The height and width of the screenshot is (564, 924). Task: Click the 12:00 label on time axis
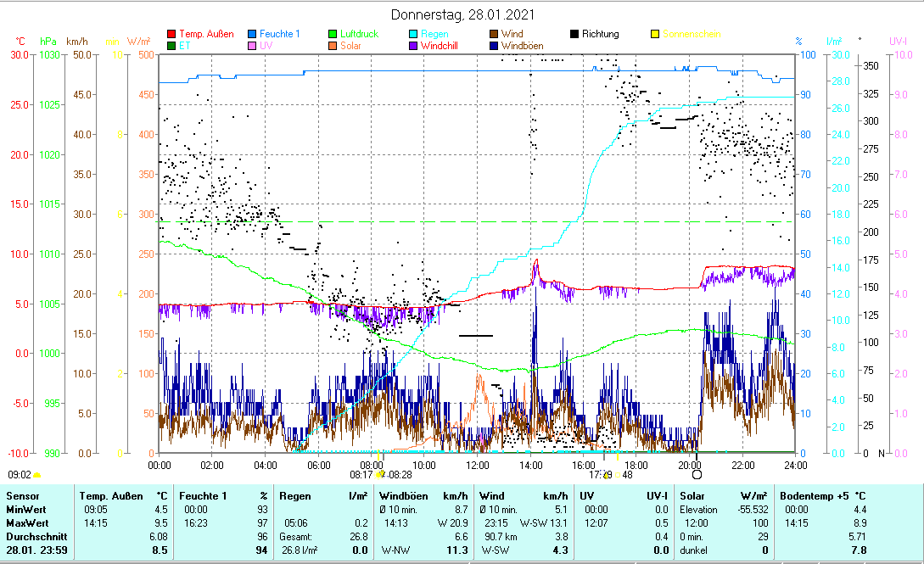pos(478,465)
